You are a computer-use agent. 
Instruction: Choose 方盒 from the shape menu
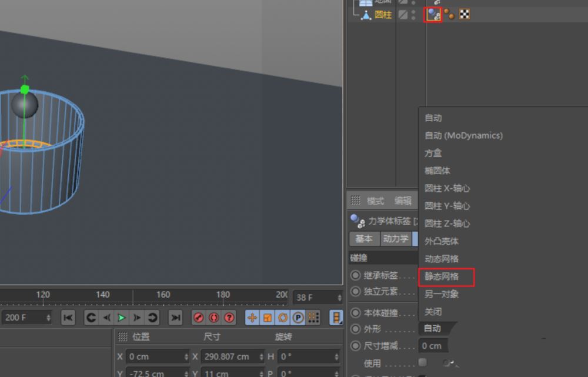coord(433,153)
